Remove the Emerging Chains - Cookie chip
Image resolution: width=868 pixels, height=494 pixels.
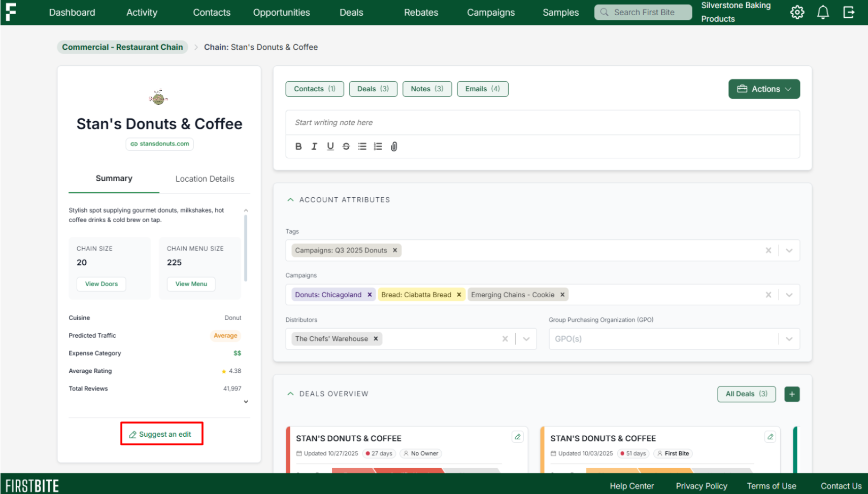coord(562,295)
